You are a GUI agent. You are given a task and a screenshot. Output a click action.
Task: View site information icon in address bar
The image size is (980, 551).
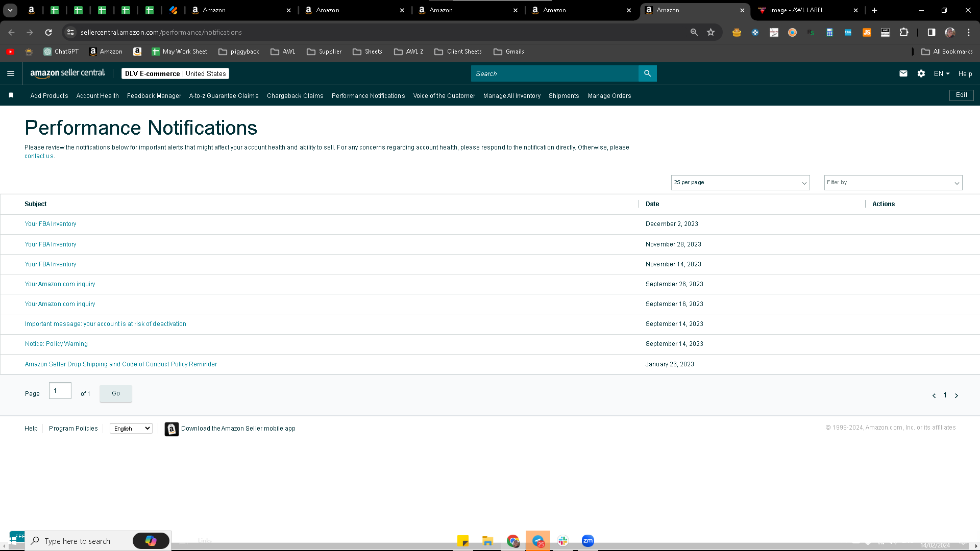pos(70,32)
